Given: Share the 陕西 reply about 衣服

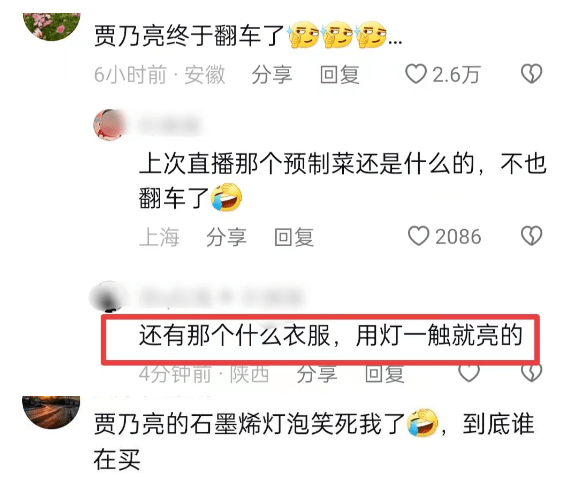Looking at the screenshot, I should [x=317, y=374].
